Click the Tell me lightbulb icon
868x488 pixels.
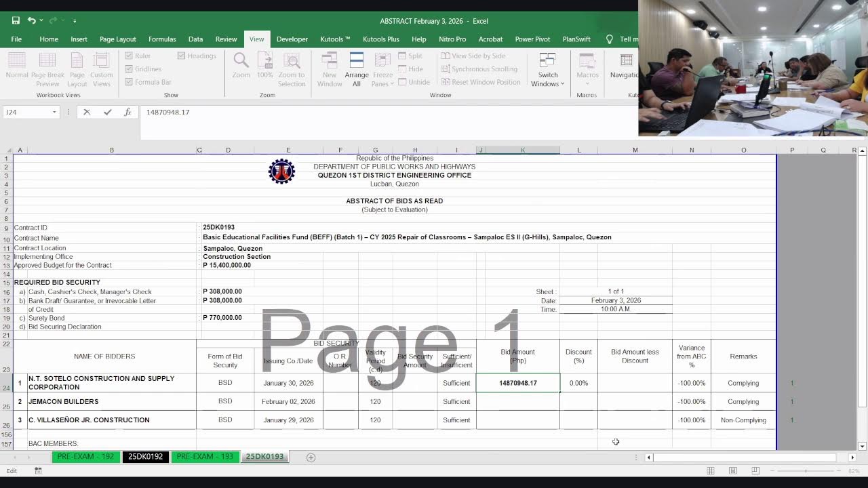pos(609,39)
